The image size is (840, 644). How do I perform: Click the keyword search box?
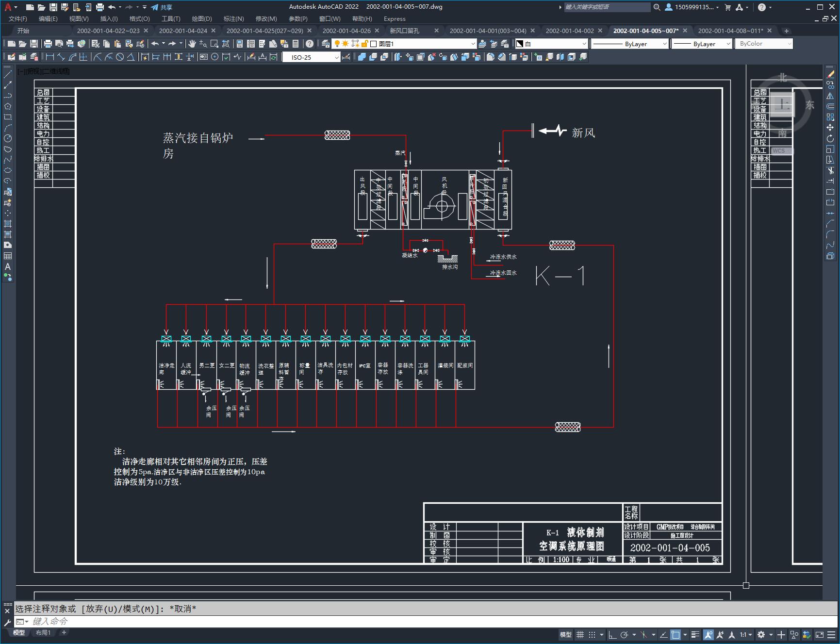607,7
